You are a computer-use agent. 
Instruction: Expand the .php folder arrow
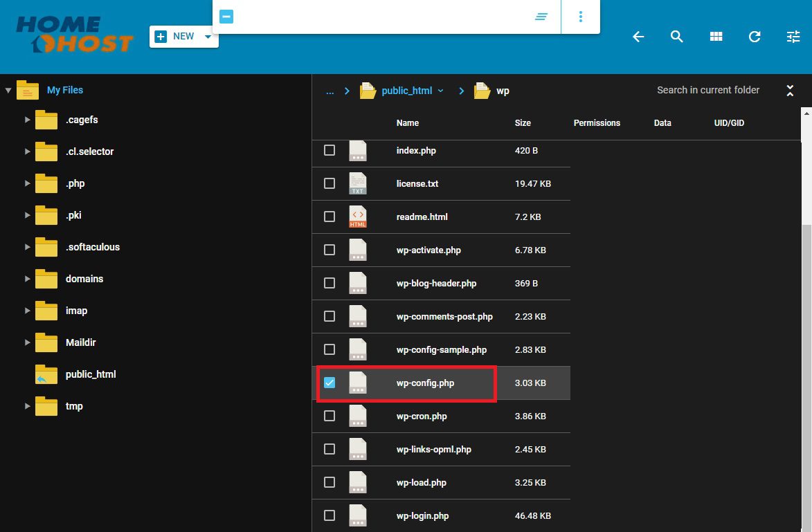[27, 183]
